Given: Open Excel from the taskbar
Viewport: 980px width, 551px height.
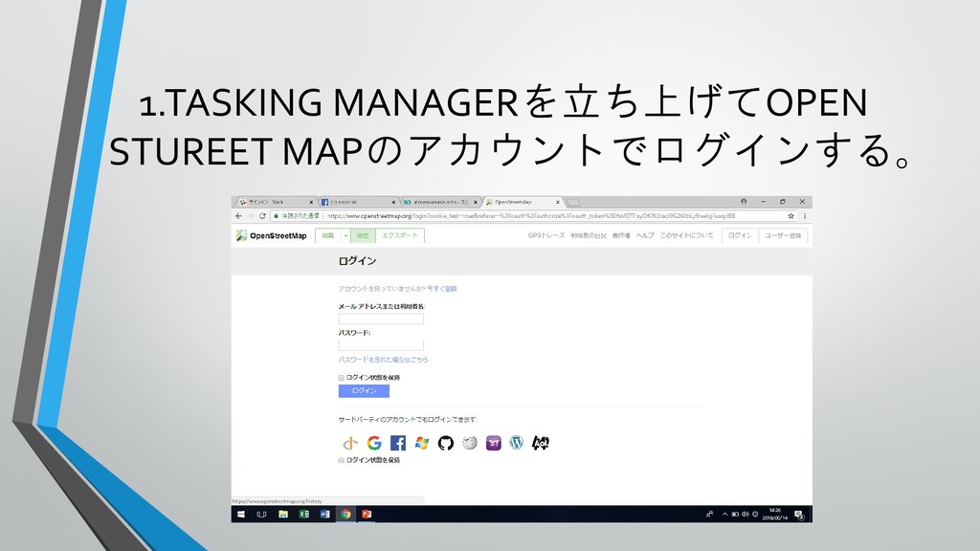Looking at the screenshot, I should pos(303,514).
